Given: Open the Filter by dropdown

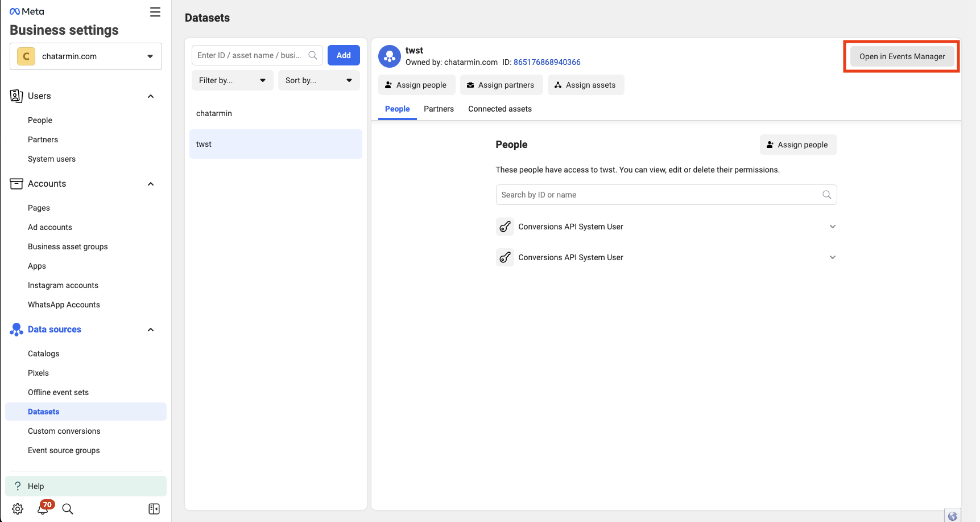Looking at the screenshot, I should coord(232,80).
